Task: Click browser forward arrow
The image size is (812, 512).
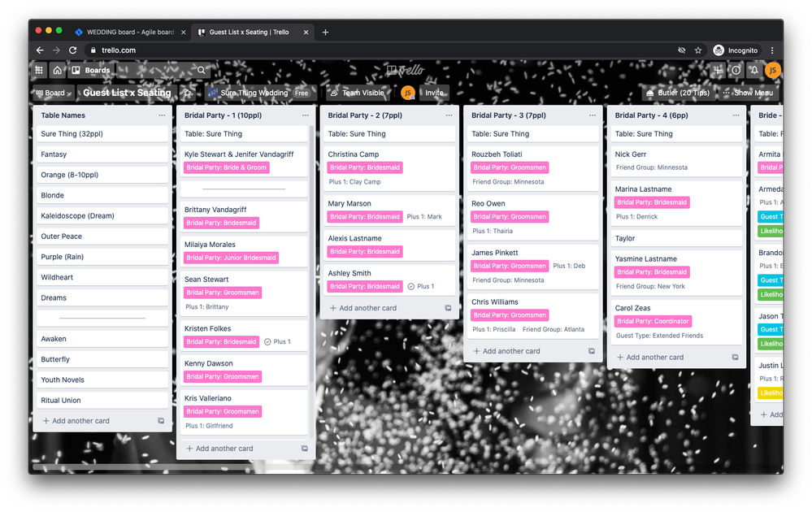Action: tap(56, 50)
